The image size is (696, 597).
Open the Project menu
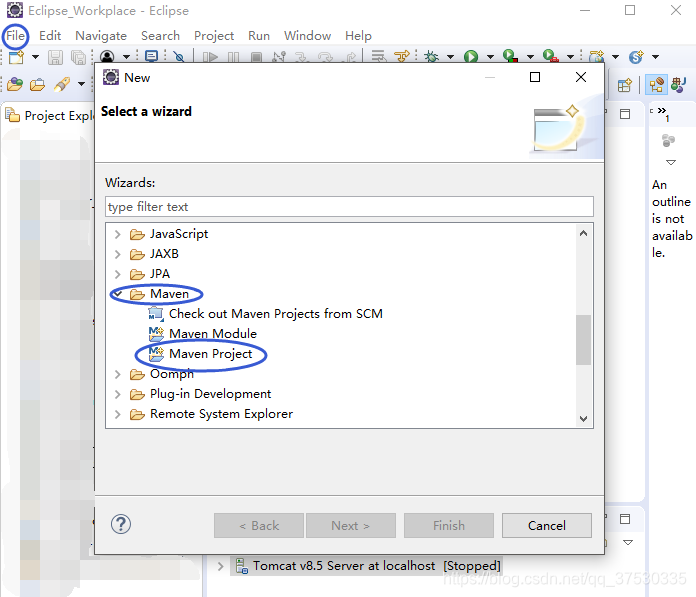pos(214,36)
